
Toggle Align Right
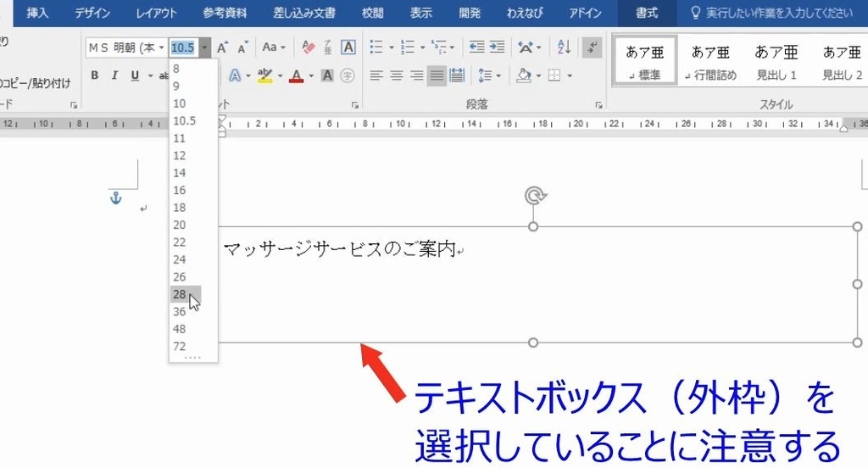(417, 75)
